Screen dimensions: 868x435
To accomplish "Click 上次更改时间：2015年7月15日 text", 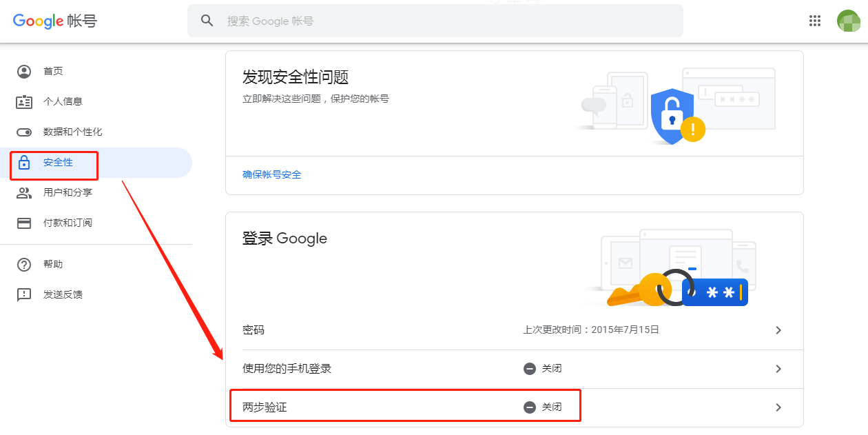I will 591,330.
